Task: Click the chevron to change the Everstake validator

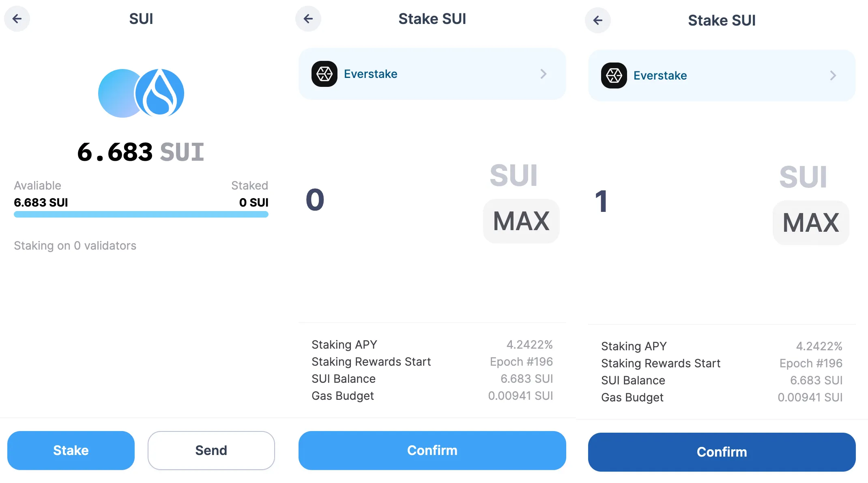Action: [544, 74]
